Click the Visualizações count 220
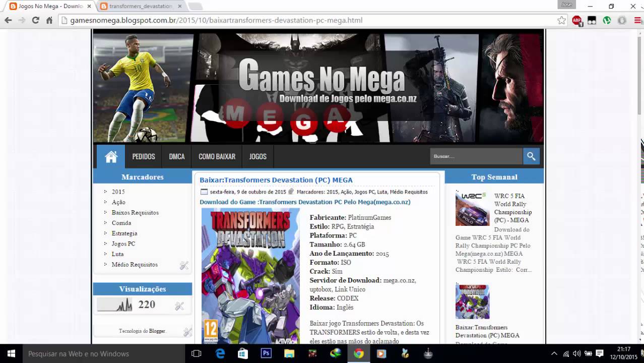644x363 pixels. point(147,305)
